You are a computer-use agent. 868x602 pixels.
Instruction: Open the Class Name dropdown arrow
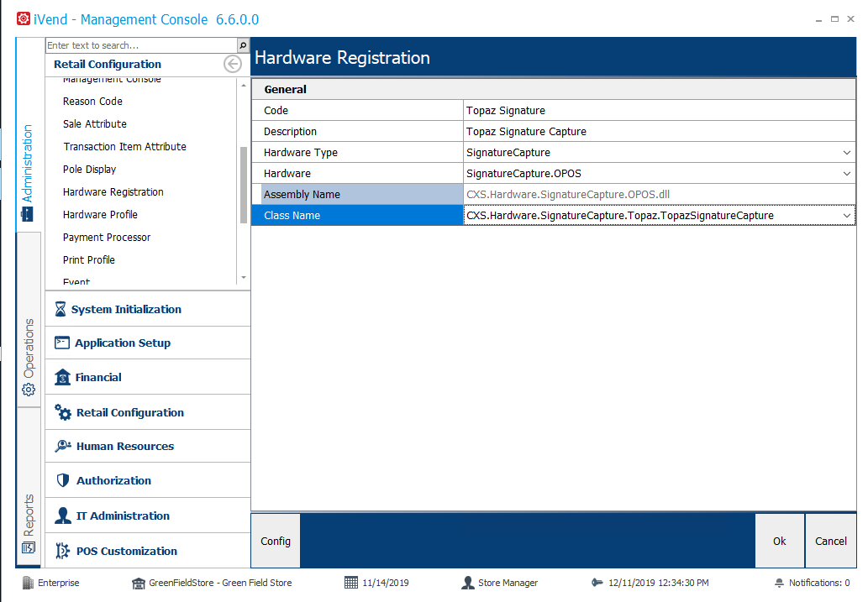(x=846, y=216)
